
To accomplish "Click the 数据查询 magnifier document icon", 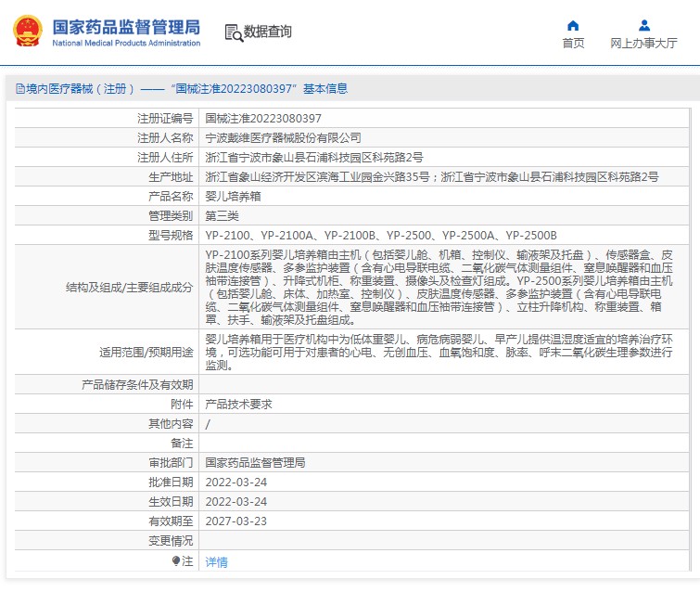I will 233,32.
